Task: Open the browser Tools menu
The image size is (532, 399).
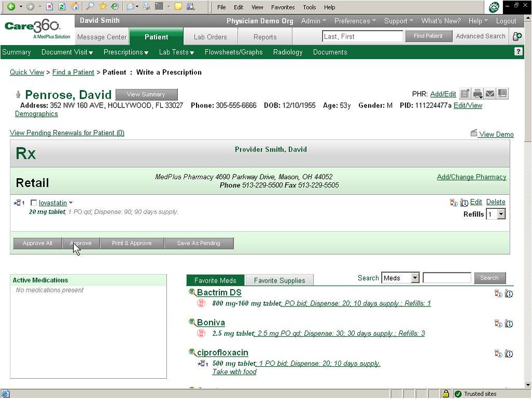Action: [309, 7]
